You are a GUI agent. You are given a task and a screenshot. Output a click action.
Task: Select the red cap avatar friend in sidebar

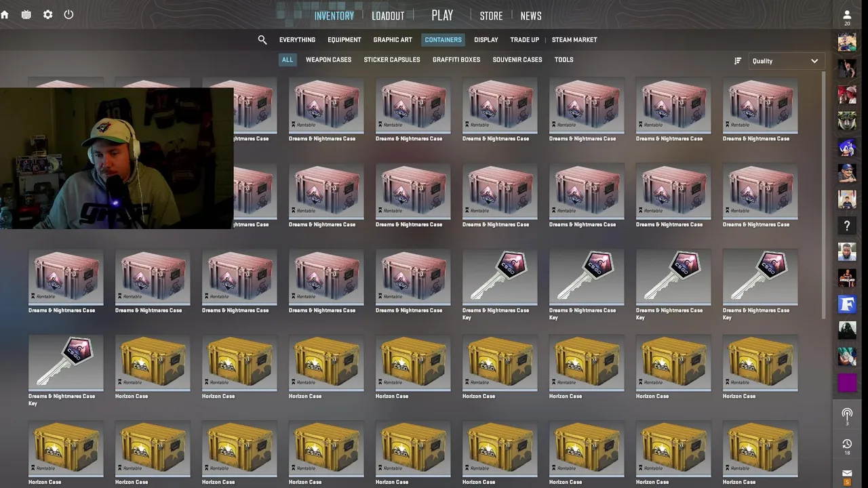pyautogui.click(x=847, y=94)
